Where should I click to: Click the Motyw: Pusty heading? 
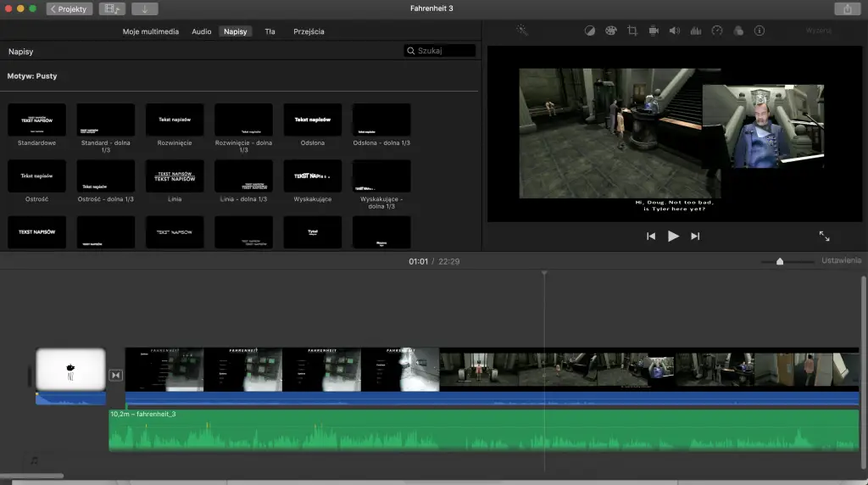point(32,75)
